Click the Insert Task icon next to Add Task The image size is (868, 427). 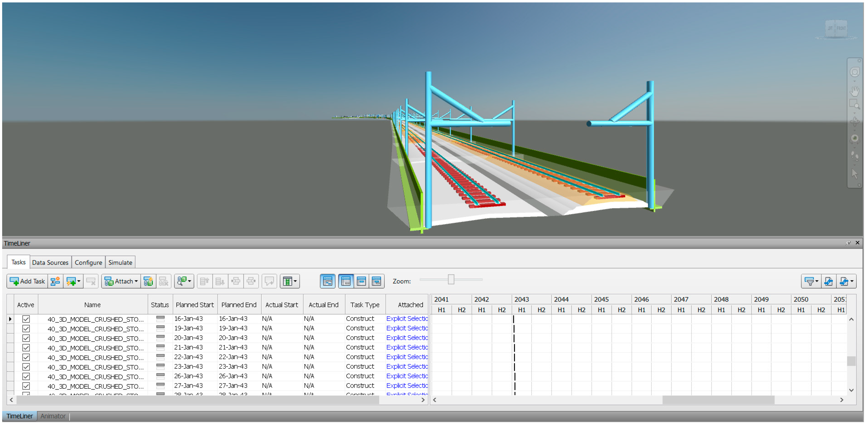55,281
